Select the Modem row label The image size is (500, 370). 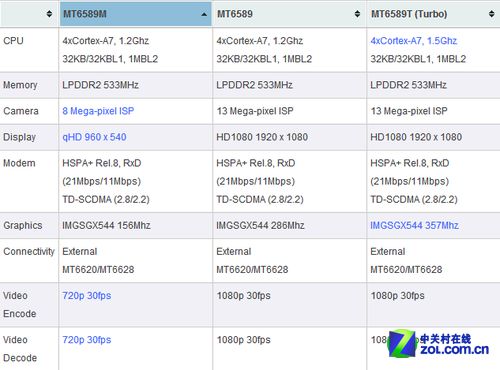point(19,163)
